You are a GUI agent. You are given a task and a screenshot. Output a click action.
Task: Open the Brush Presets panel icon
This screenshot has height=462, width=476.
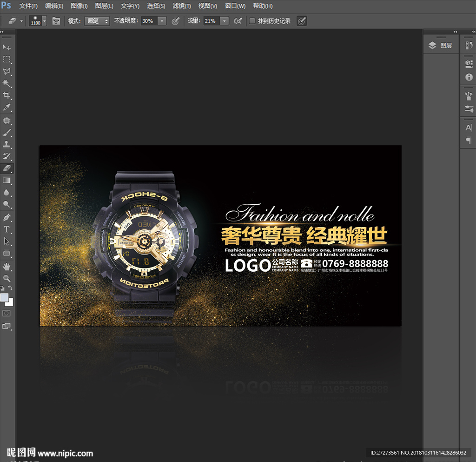click(x=469, y=95)
